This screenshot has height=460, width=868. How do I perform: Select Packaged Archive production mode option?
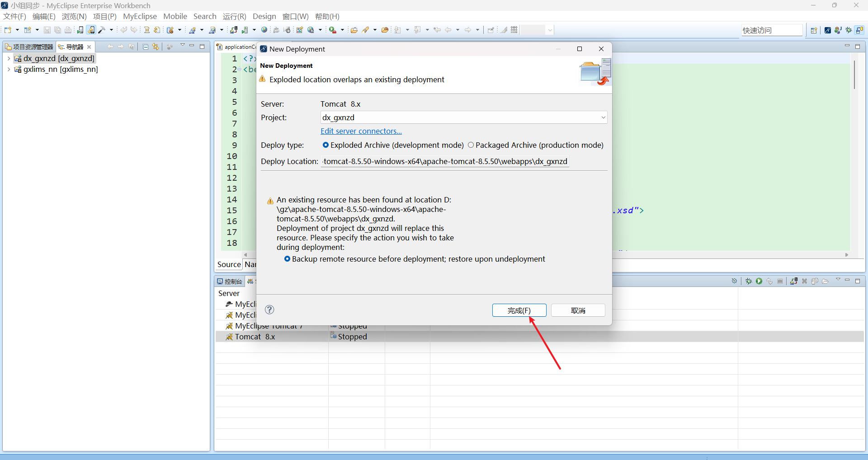coord(536,145)
